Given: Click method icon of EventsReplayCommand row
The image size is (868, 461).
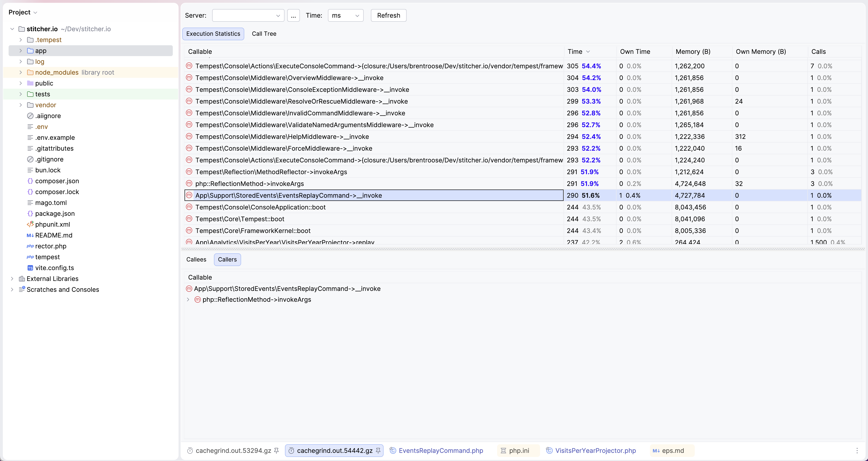Looking at the screenshot, I should 189,195.
